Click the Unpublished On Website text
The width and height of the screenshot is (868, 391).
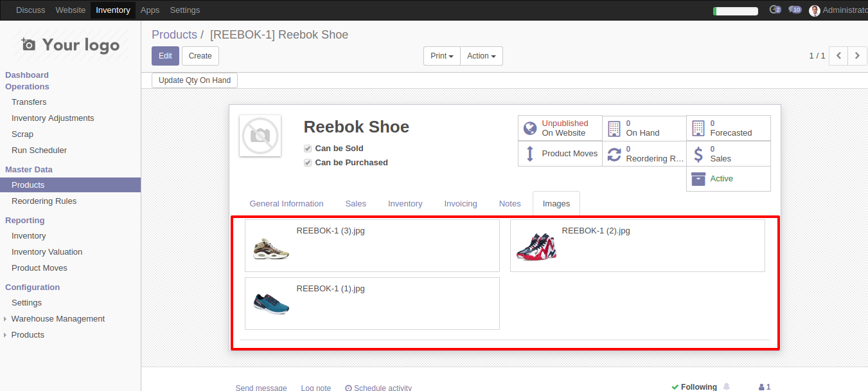point(565,128)
